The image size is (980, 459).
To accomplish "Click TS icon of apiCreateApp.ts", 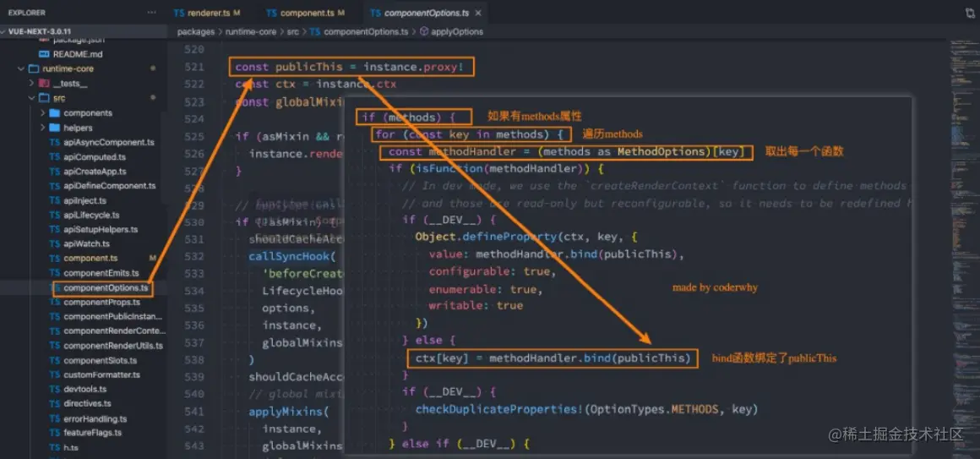I will (x=54, y=172).
